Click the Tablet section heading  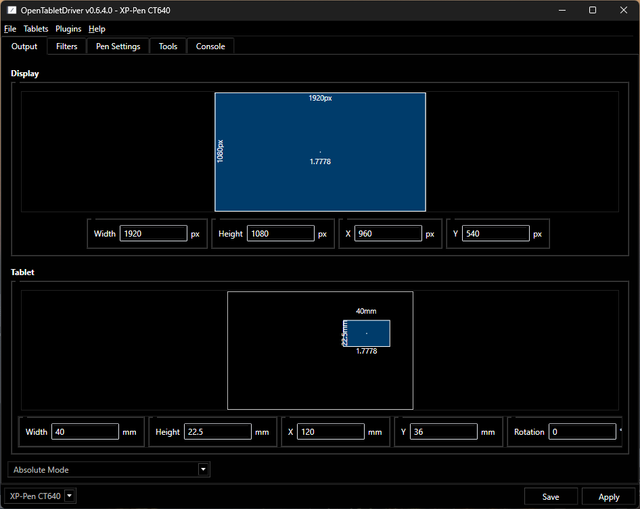click(22, 272)
